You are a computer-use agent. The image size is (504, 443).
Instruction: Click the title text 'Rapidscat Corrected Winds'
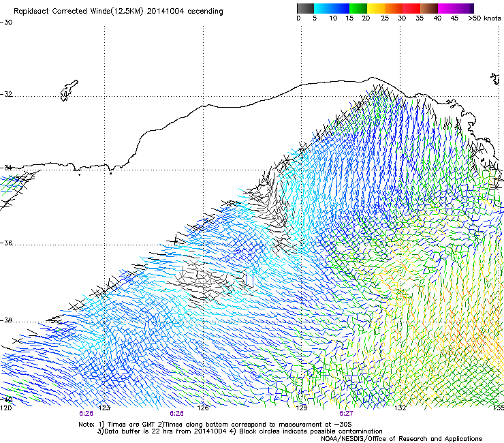coord(62,11)
